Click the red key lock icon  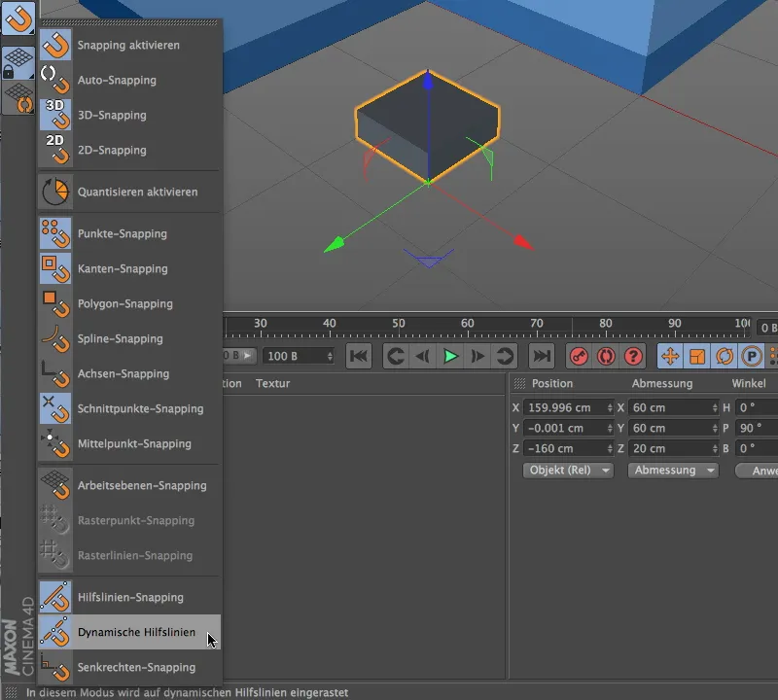[581, 357]
